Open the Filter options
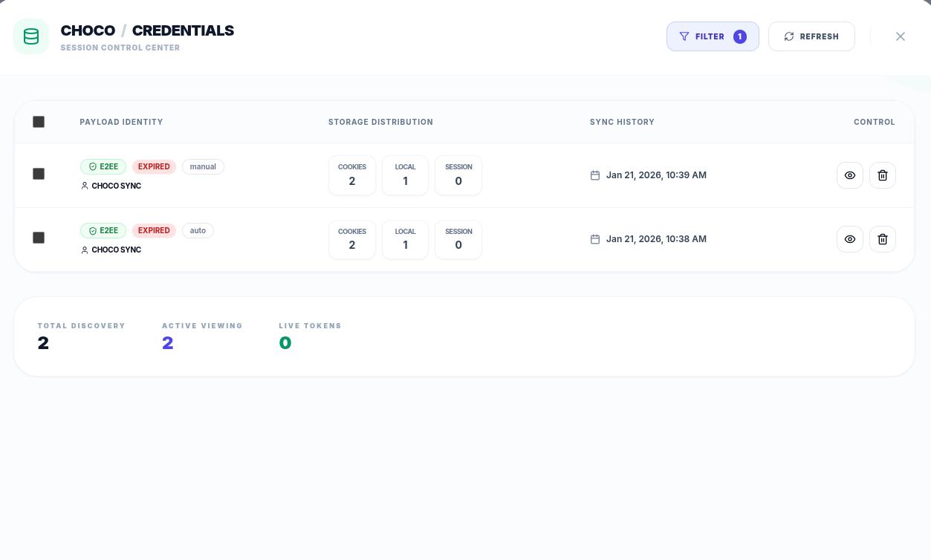This screenshot has width=931, height=560. [x=712, y=36]
